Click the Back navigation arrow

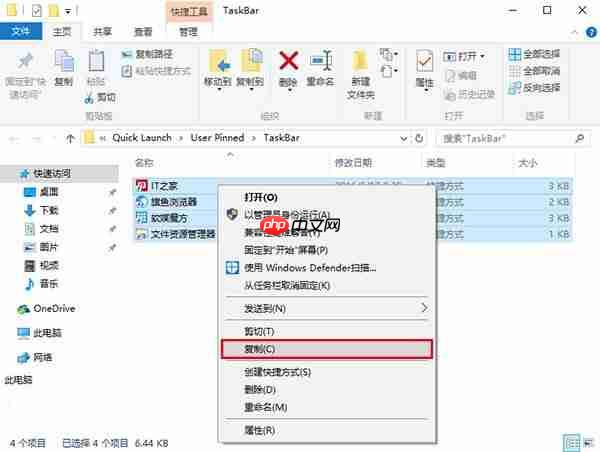pos(15,139)
